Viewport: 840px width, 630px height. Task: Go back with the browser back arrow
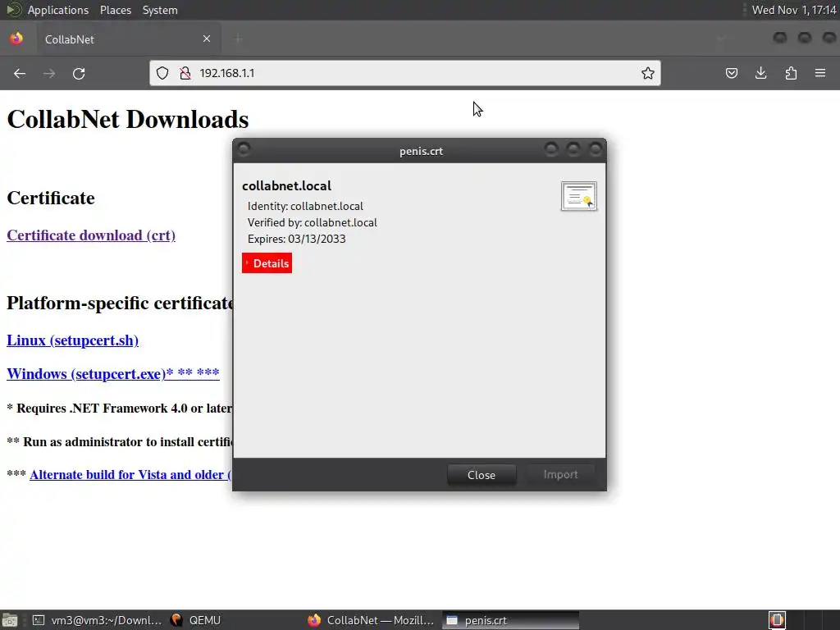tap(20, 73)
